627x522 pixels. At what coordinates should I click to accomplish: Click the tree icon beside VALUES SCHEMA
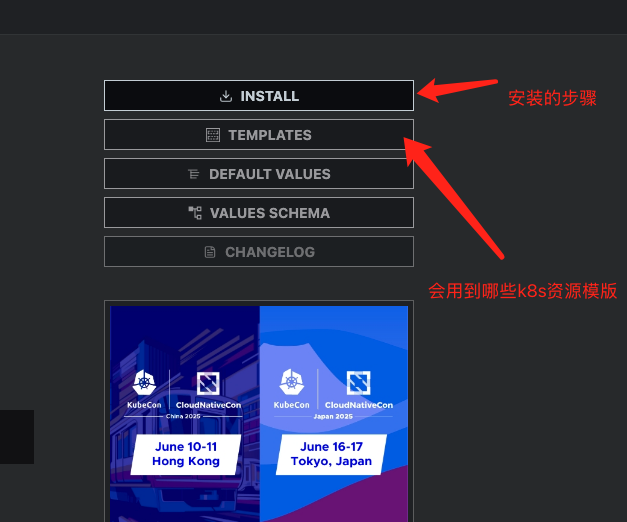pyautogui.click(x=195, y=213)
